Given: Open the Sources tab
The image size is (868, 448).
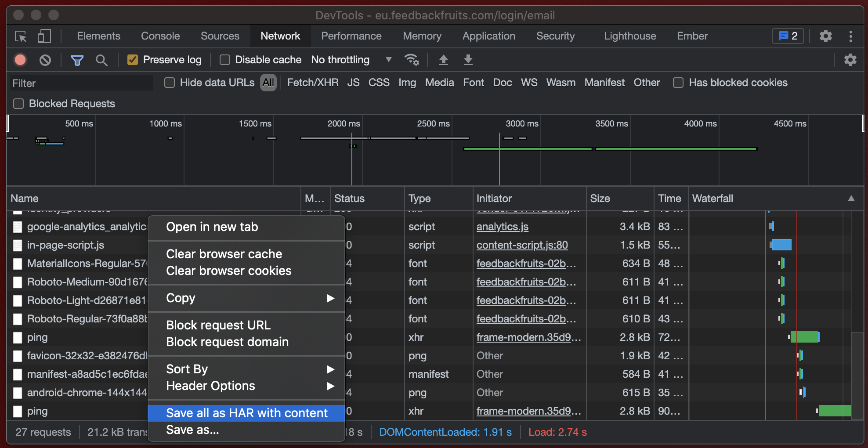Looking at the screenshot, I should (220, 36).
